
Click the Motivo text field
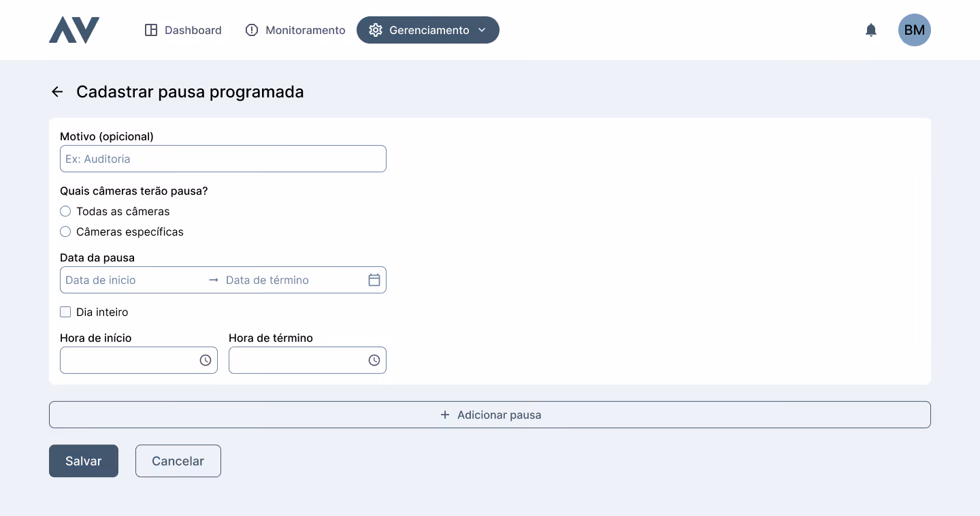223,159
